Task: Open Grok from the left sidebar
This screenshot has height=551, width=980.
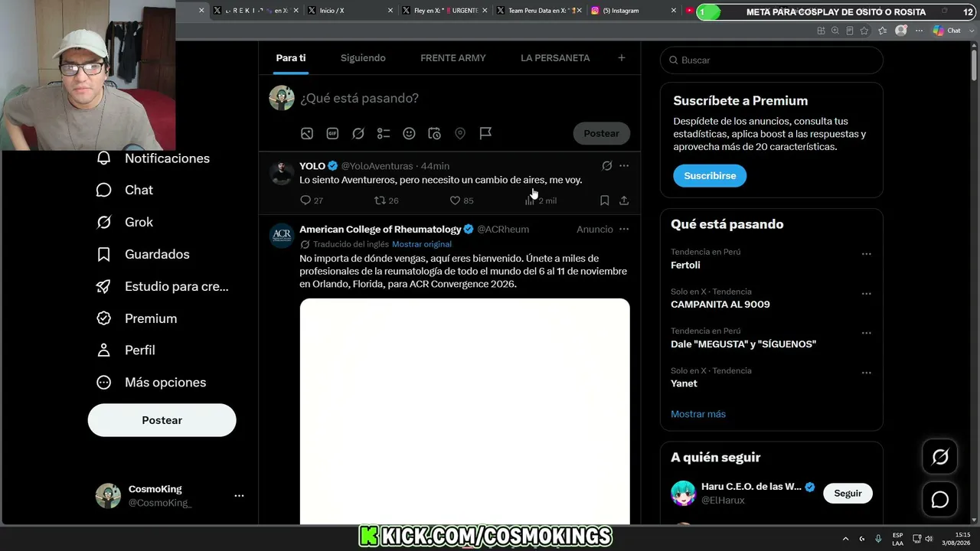Action: 124,222
